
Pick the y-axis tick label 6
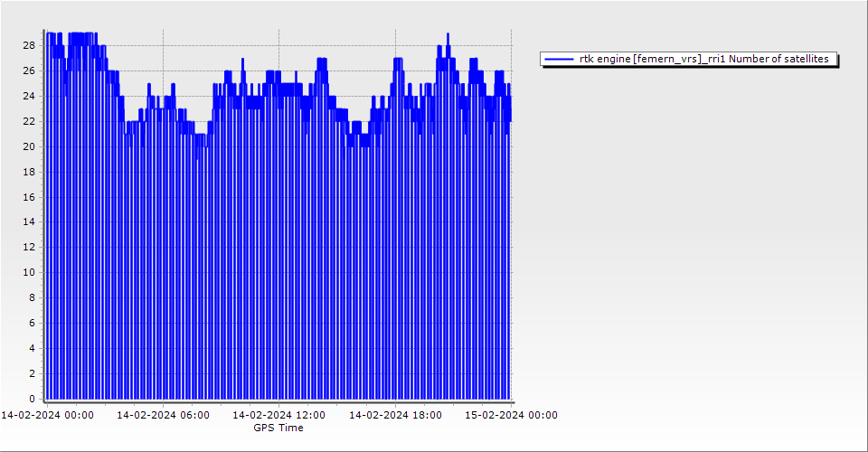pyautogui.click(x=32, y=323)
